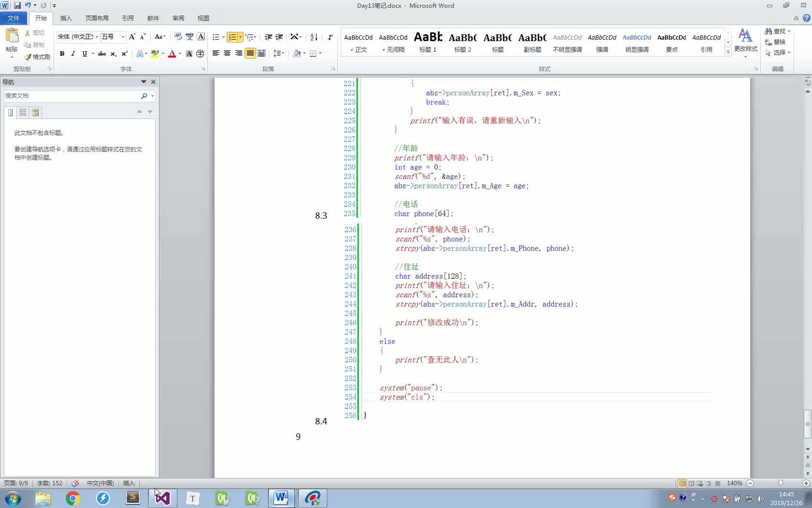The width and height of the screenshot is (812, 508).
Task: Click the Align Left icon
Action: [216, 53]
